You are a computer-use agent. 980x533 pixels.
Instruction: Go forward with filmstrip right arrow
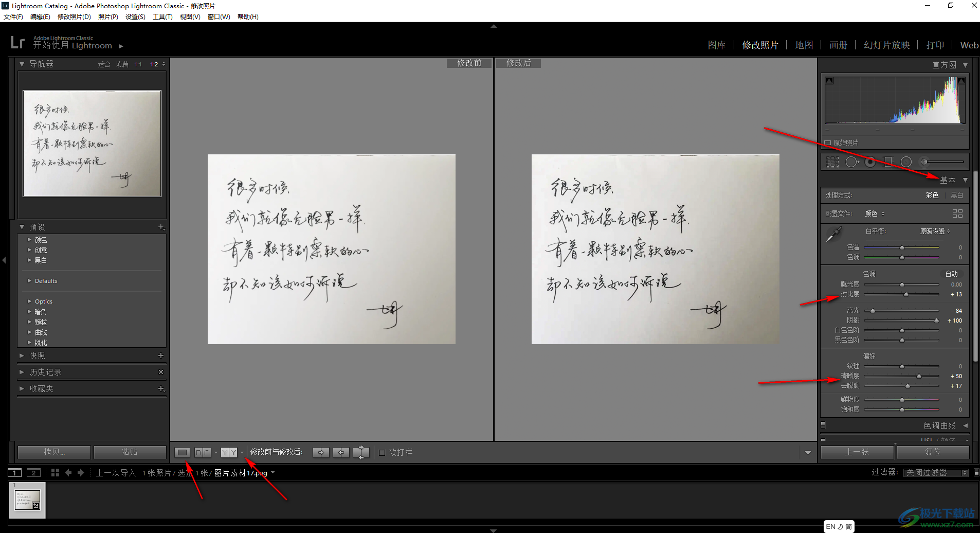[81, 472]
